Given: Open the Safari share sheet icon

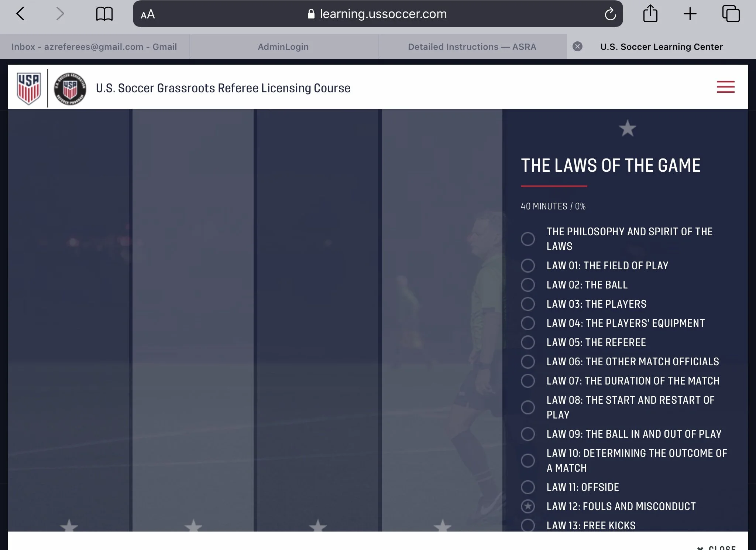Looking at the screenshot, I should (650, 14).
